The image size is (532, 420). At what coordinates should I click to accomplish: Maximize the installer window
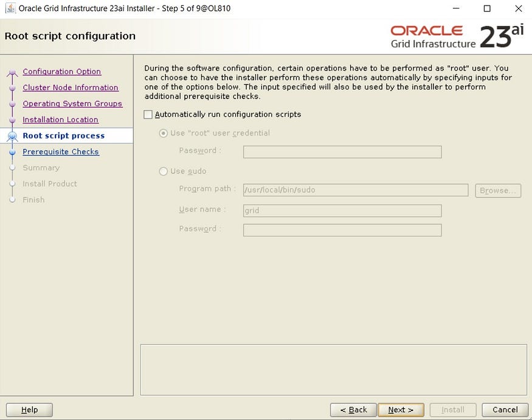click(x=487, y=8)
